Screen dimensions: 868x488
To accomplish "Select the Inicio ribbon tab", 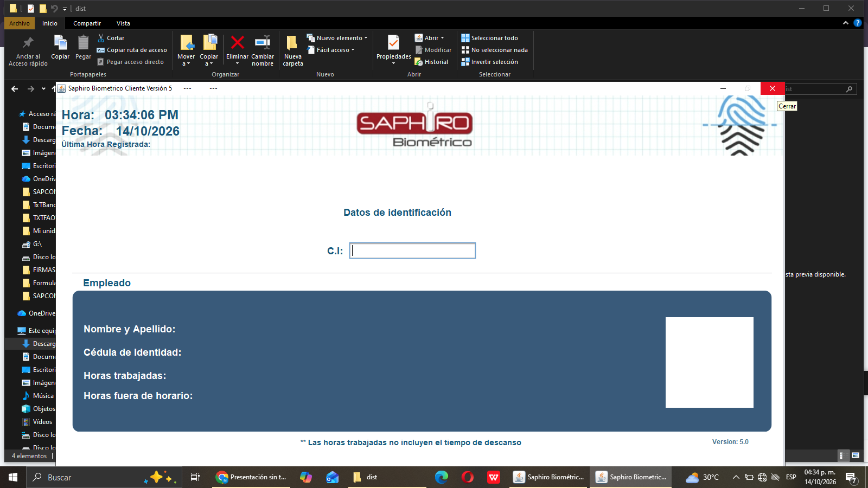I will 50,23.
